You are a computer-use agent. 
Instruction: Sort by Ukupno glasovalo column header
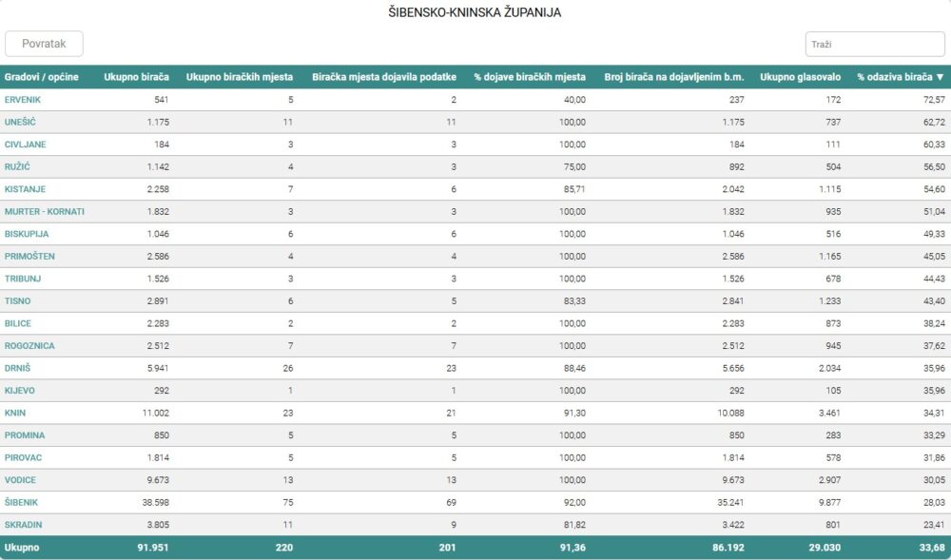pyautogui.click(x=800, y=77)
